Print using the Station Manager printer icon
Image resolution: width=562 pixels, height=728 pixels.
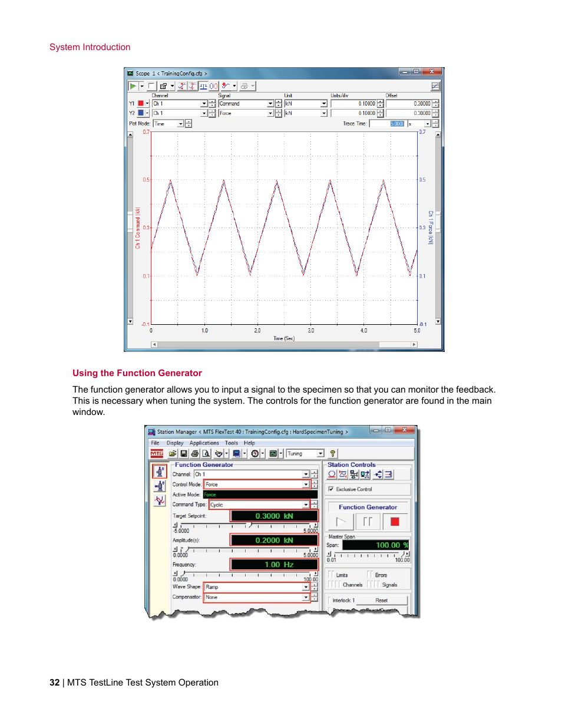pos(195,453)
